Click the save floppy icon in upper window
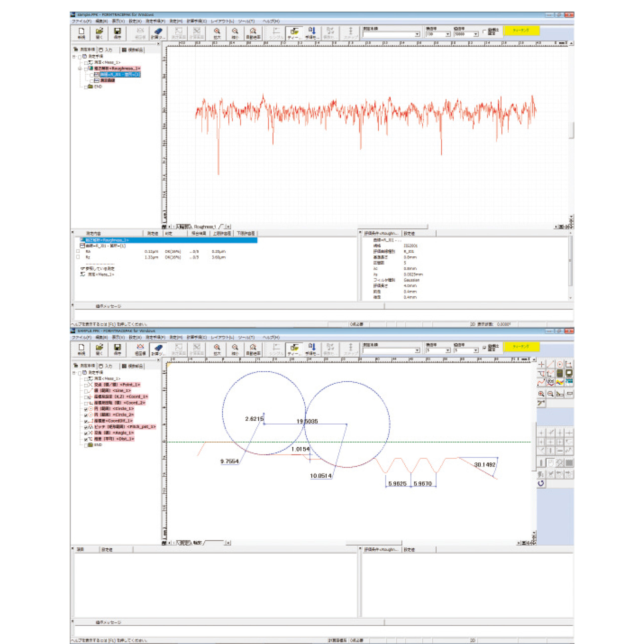This screenshot has height=644, width=644. [x=117, y=32]
